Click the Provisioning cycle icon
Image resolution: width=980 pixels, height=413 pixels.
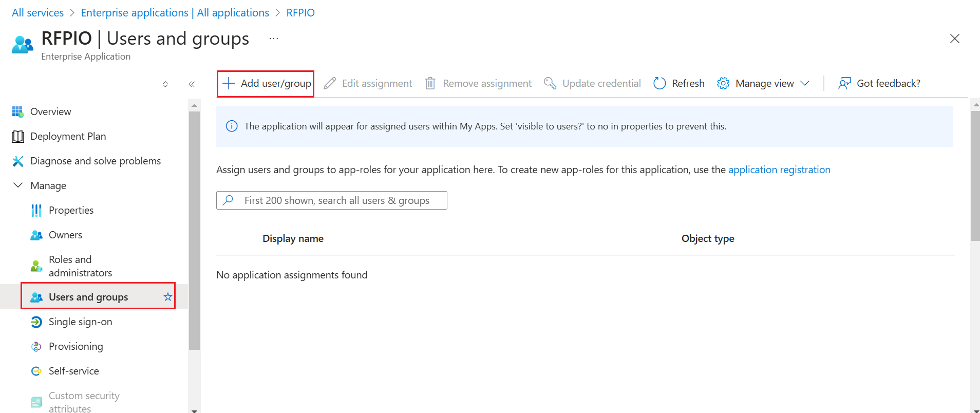point(36,346)
